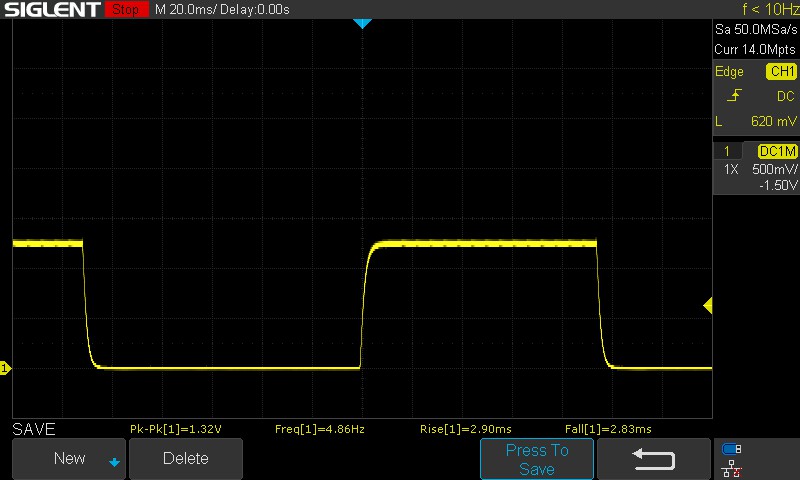This screenshot has width=800, height=480.
Task: Click the -1.50V offset value
Action: point(778,185)
